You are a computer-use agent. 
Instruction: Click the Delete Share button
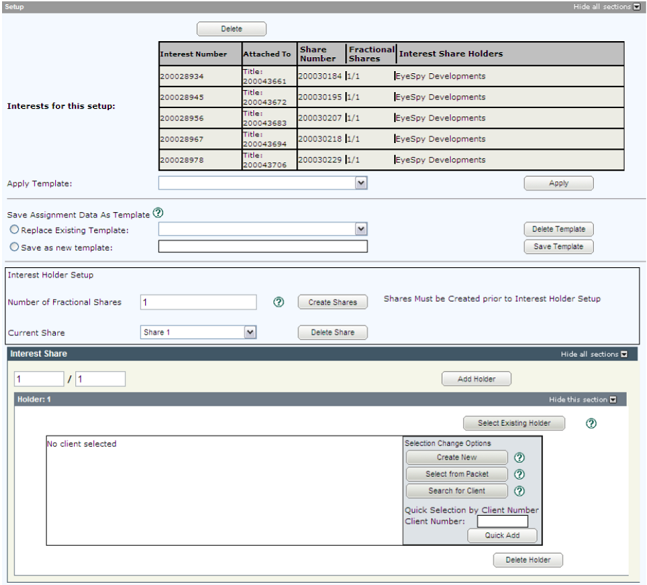click(333, 333)
